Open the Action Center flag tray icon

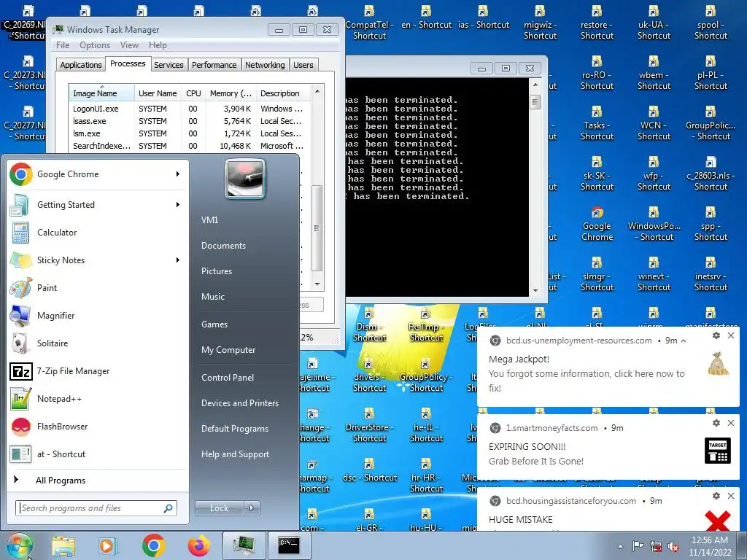(x=638, y=546)
